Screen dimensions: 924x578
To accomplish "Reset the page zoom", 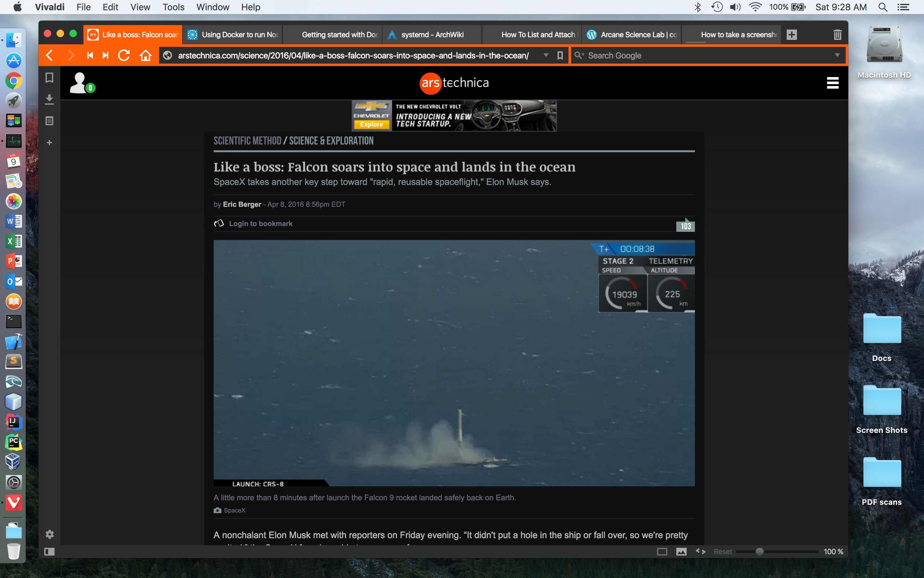I will (x=723, y=551).
